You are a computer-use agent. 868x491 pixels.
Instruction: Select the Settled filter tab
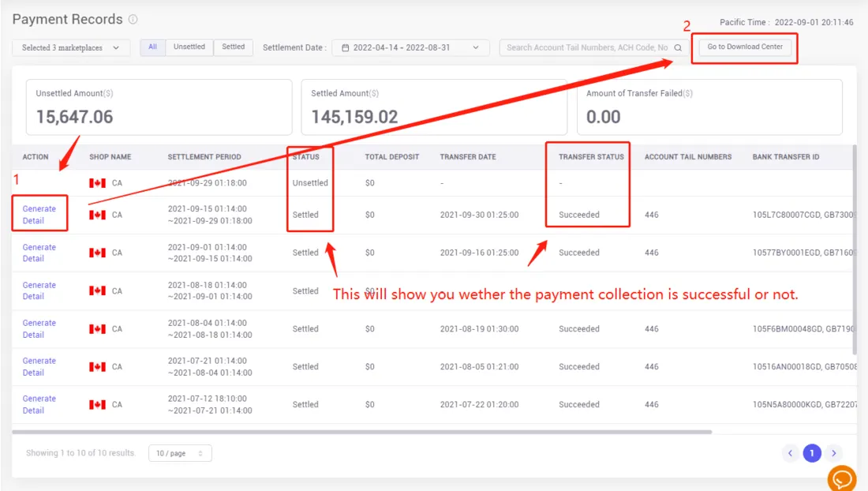[233, 47]
